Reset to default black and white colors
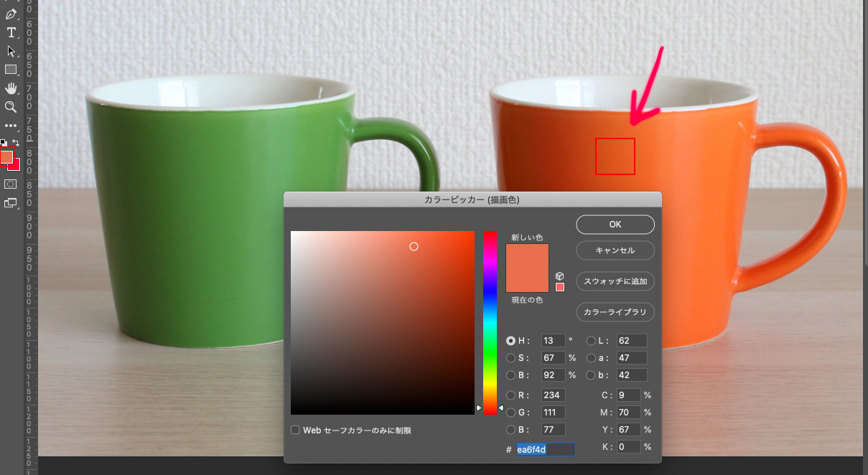This screenshot has width=868, height=475. click(x=3, y=142)
